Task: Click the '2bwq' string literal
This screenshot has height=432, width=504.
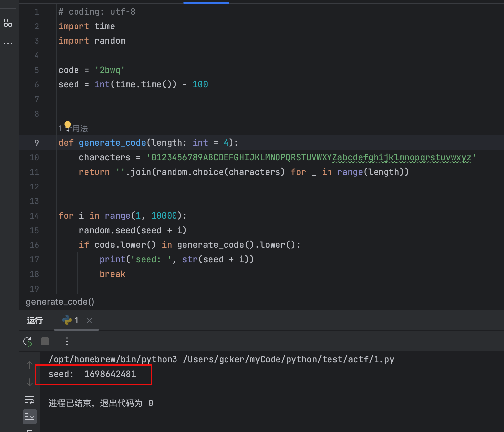Action: click(110, 70)
